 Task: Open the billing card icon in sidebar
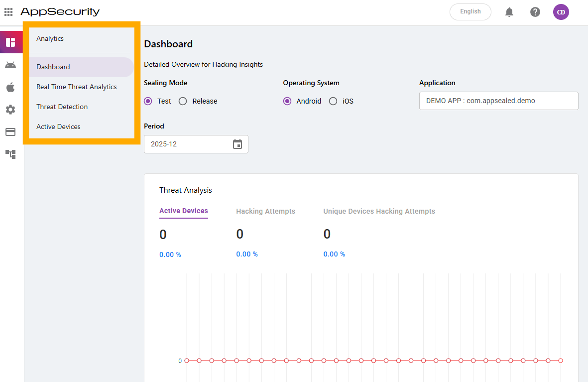10,132
